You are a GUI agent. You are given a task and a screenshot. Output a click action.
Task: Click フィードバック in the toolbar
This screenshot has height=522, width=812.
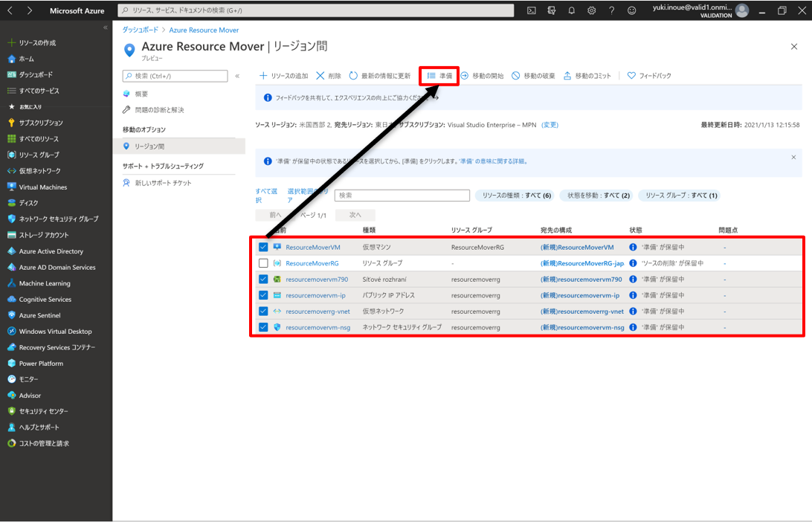(649, 76)
